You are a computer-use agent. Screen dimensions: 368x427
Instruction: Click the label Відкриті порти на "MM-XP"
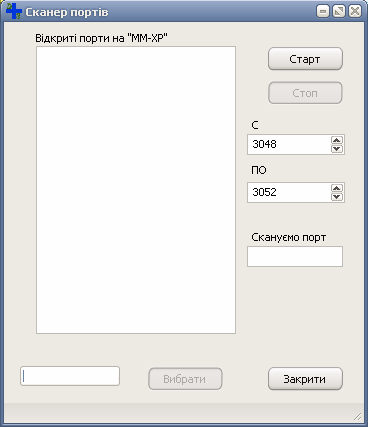pos(101,38)
